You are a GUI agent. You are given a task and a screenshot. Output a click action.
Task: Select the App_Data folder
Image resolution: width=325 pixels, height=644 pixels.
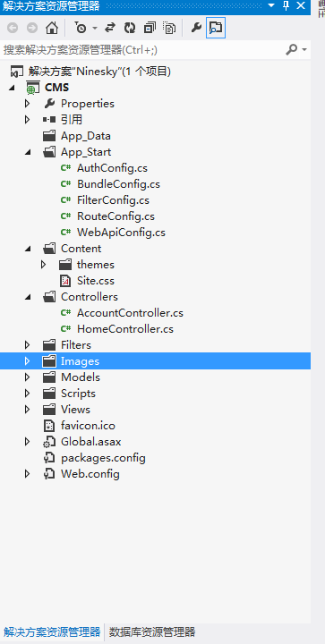coord(85,136)
